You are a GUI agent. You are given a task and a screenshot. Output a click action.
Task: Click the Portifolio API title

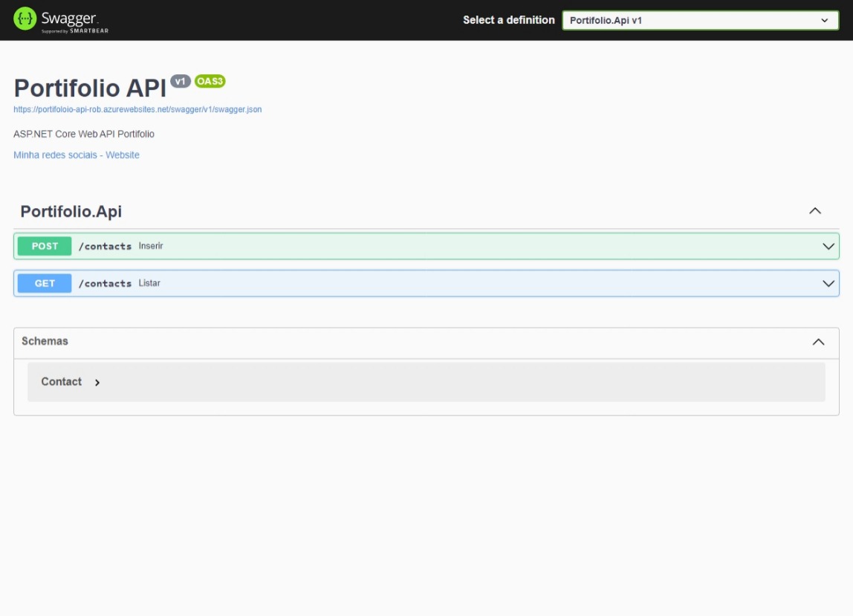click(x=90, y=88)
